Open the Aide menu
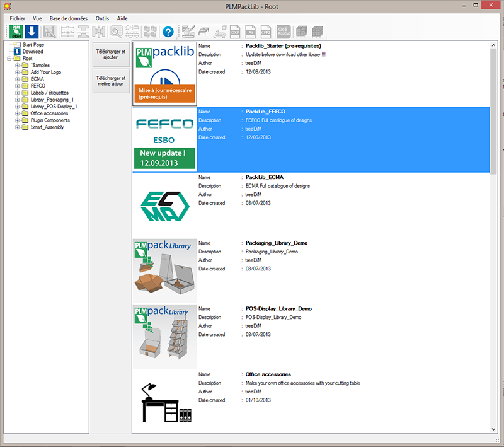504x447 pixels. [x=122, y=18]
